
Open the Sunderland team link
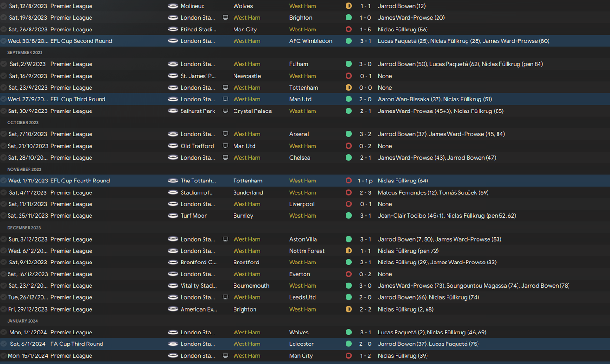tap(248, 193)
